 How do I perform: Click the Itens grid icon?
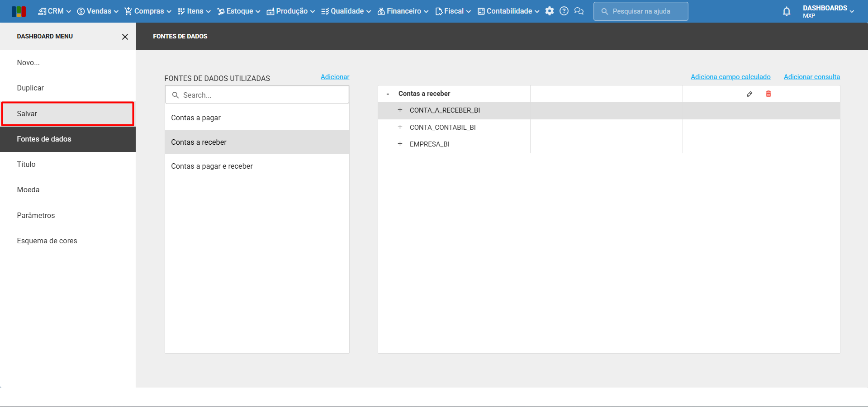pos(181,11)
